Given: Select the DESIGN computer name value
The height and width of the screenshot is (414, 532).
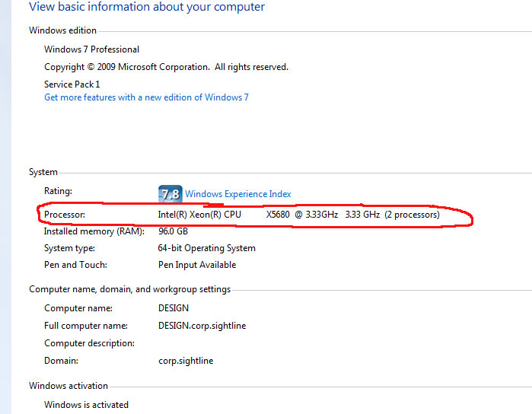Looking at the screenshot, I should pyautogui.click(x=174, y=308).
